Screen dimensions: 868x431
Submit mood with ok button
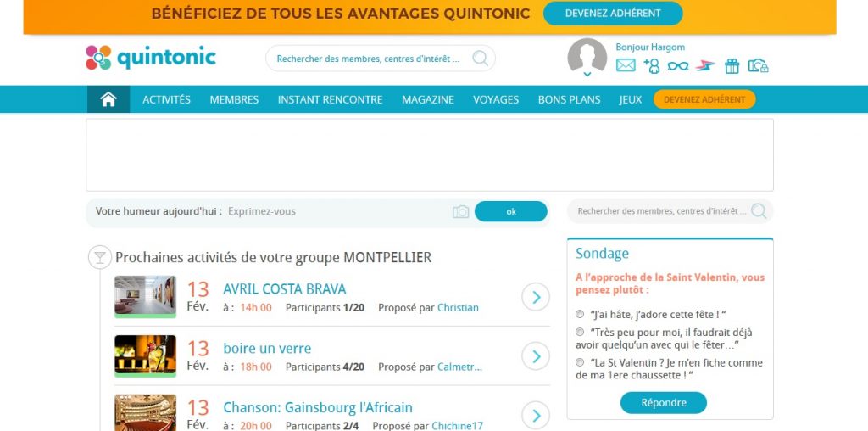pyautogui.click(x=511, y=211)
